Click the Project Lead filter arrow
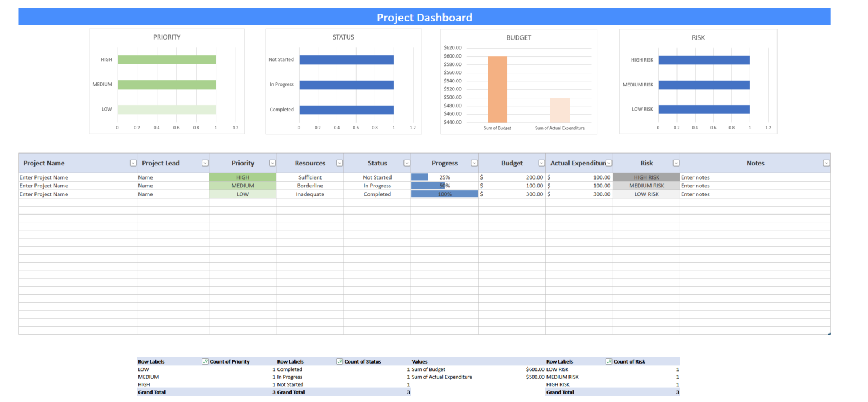The height and width of the screenshot is (402, 868). [205, 163]
